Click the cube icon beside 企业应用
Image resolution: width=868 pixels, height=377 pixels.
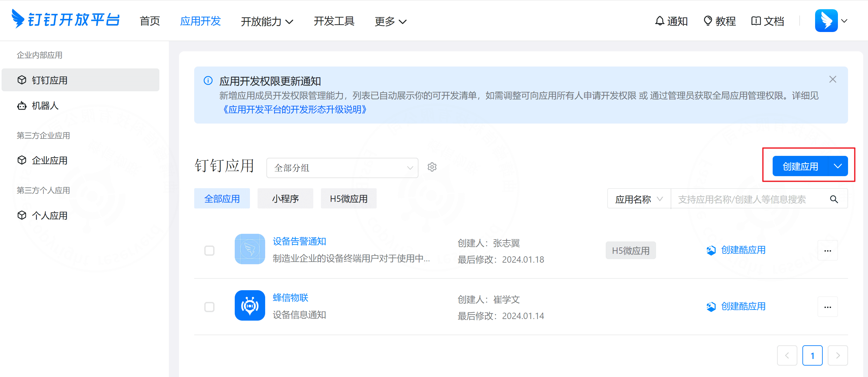pyautogui.click(x=22, y=160)
